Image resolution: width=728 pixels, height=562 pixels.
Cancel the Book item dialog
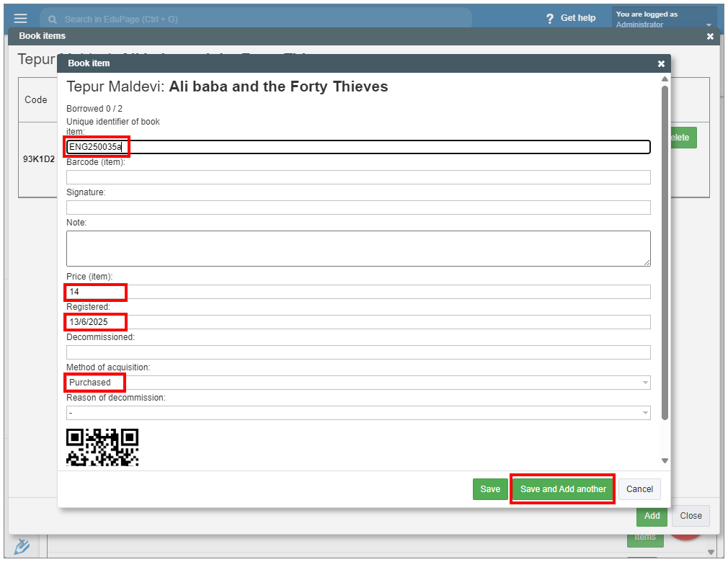(639, 489)
